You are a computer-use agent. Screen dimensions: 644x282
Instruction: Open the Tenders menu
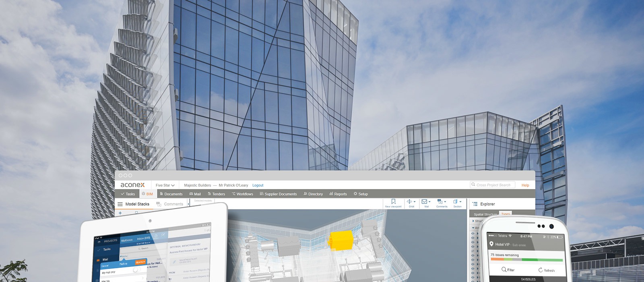217,194
